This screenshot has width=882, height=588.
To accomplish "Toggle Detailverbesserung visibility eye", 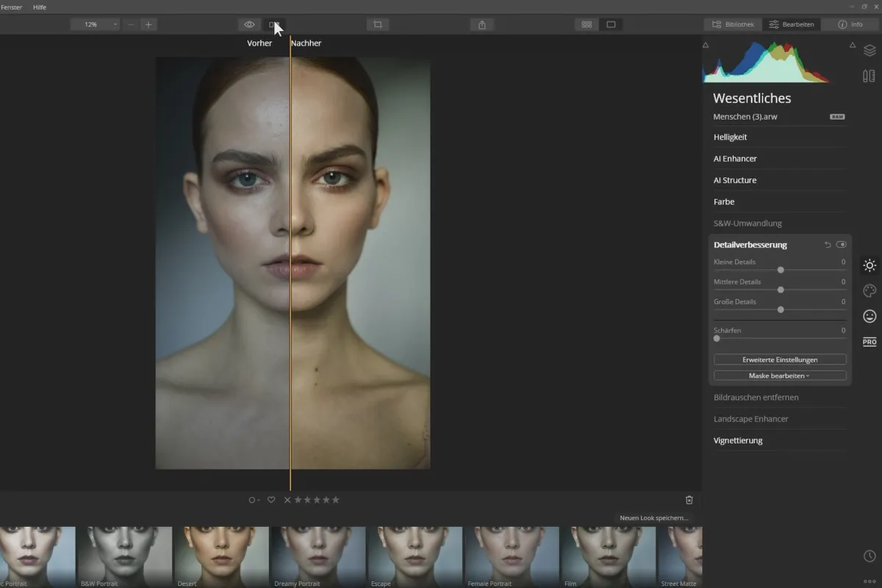I will coord(842,245).
